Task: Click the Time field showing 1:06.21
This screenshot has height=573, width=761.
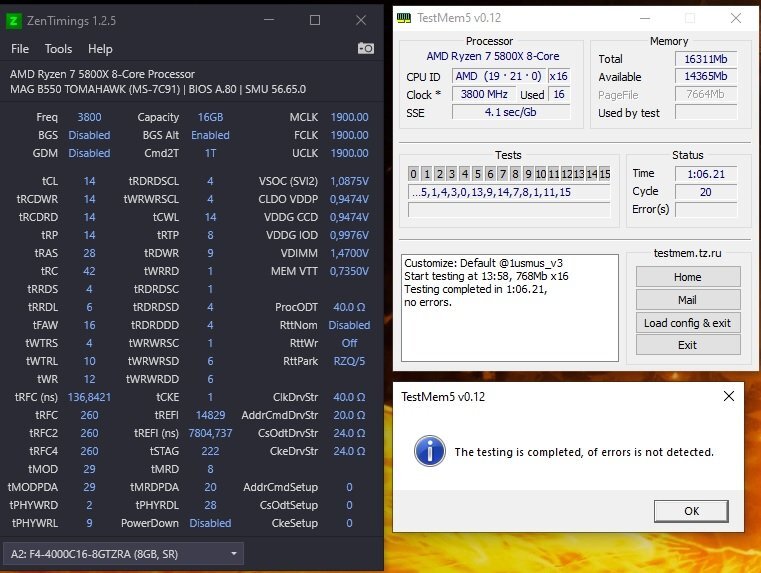Action: tap(706, 174)
